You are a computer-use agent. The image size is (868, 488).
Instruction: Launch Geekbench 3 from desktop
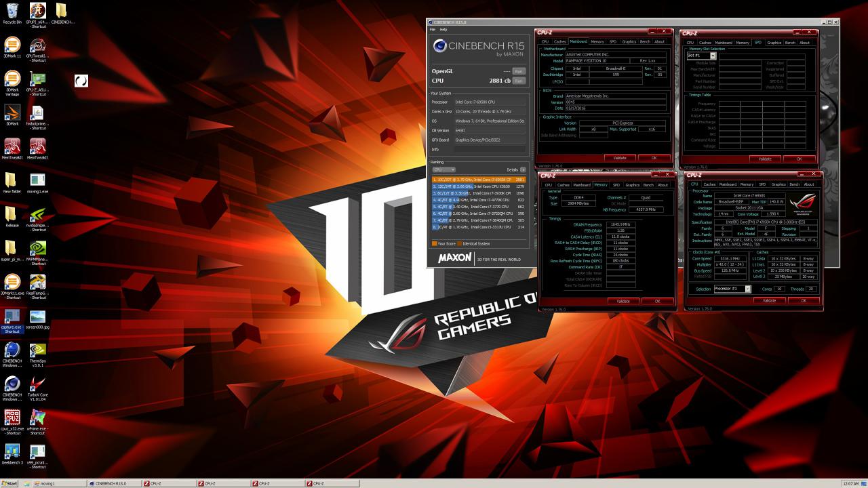tap(12, 454)
